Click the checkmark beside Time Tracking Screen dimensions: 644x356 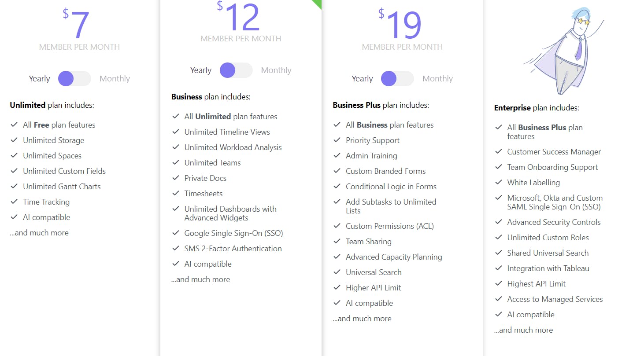[x=14, y=202]
